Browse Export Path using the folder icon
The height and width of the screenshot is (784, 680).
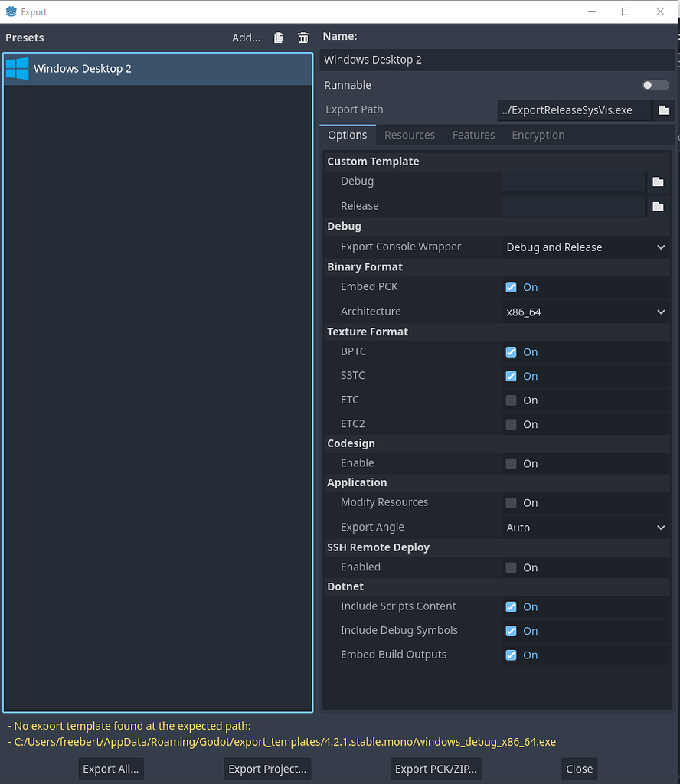pos(663,109)
